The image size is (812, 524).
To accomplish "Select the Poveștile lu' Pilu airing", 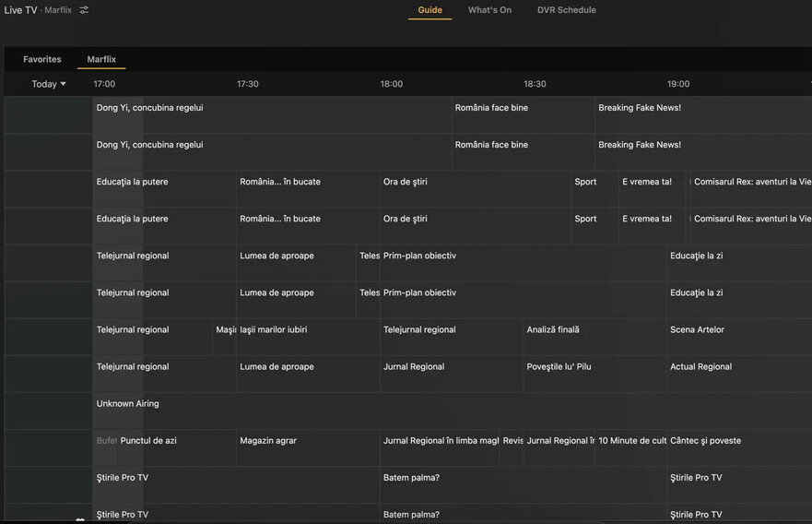I will 595,374.
